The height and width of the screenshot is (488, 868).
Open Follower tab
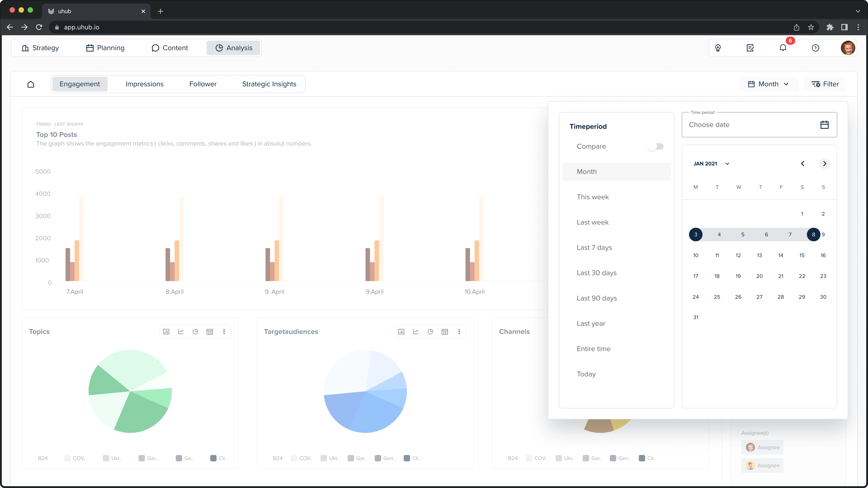(x=203, y=84)
